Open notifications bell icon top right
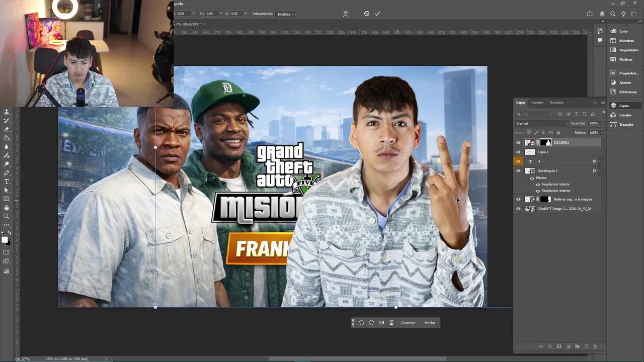This screenshot has width=644, height=362. pyautogui.click(x=602, y=14)
